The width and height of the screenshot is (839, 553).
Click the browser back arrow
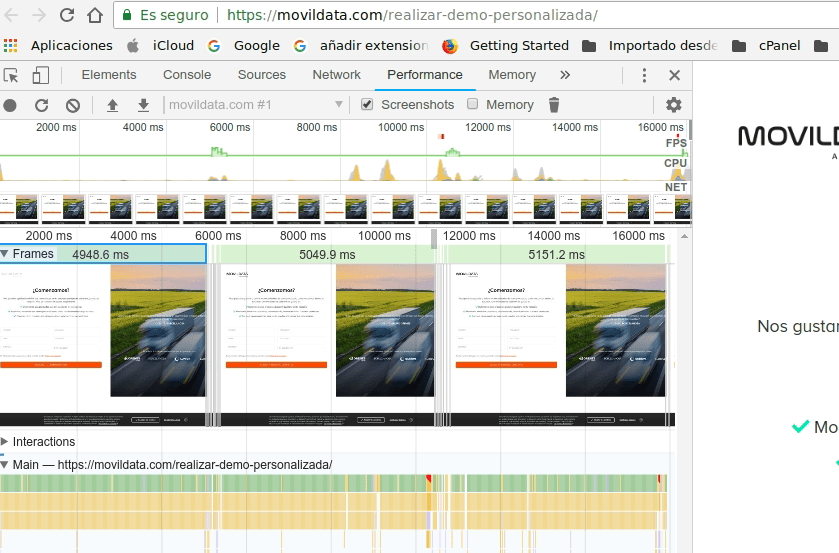(11, 15)
